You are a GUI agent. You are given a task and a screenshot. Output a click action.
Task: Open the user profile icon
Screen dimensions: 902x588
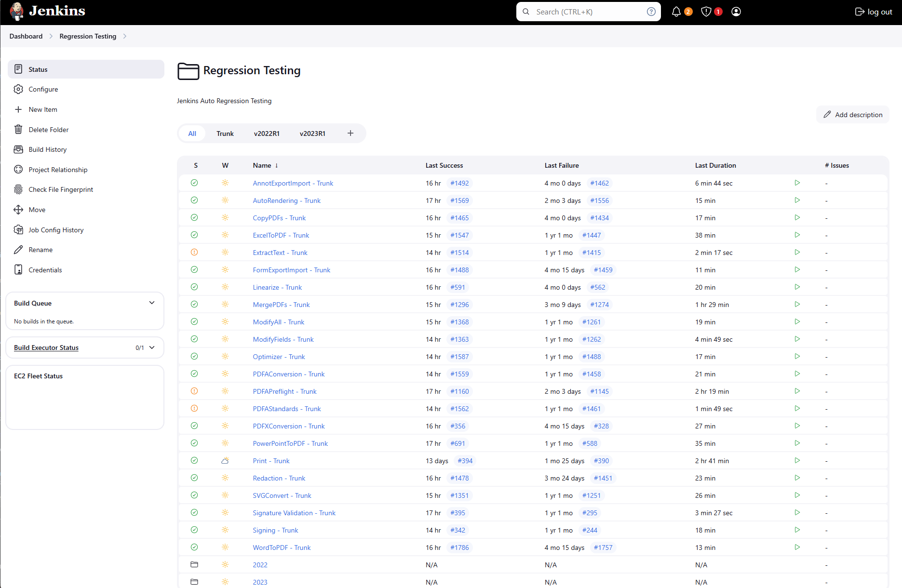tap(736, 12)
